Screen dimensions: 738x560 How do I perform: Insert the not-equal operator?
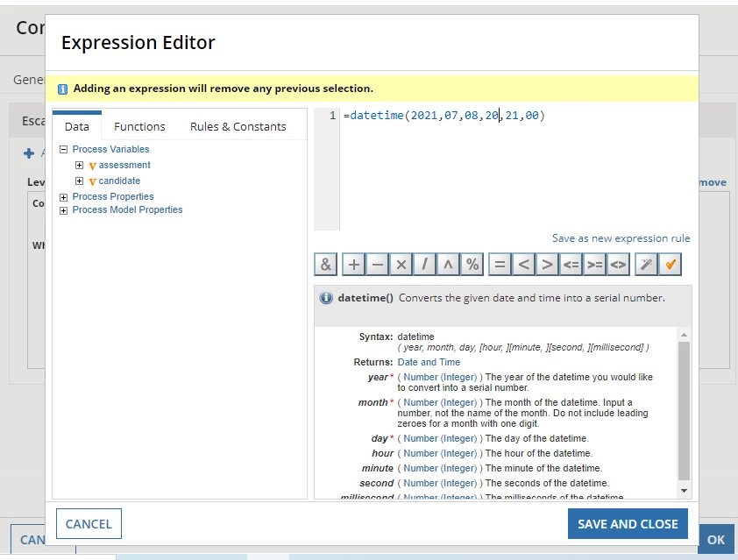point(618,264)
